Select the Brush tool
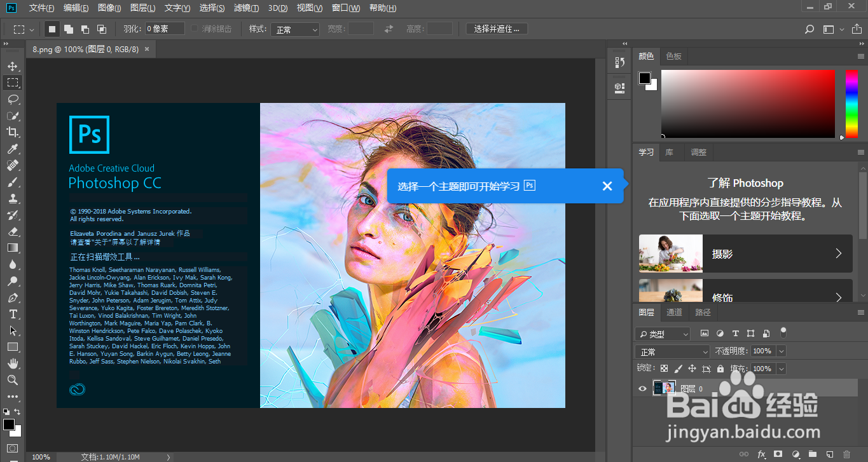Viewport: 868px width, 462px height. (x=13, y=182)
